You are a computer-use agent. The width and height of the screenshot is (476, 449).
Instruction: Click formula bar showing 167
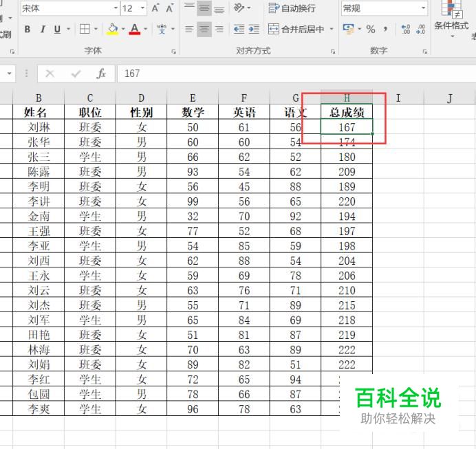click(296, 74)
